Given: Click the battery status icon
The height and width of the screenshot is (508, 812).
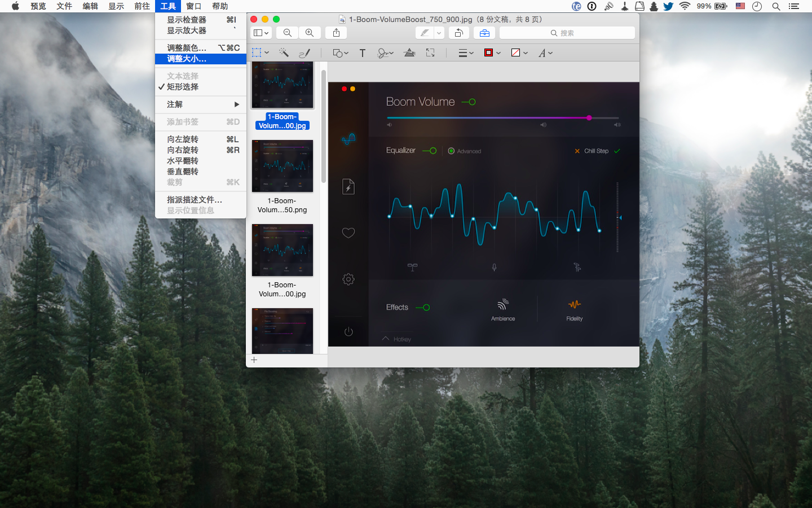Looking at the screenshot, I should point(721,6).
